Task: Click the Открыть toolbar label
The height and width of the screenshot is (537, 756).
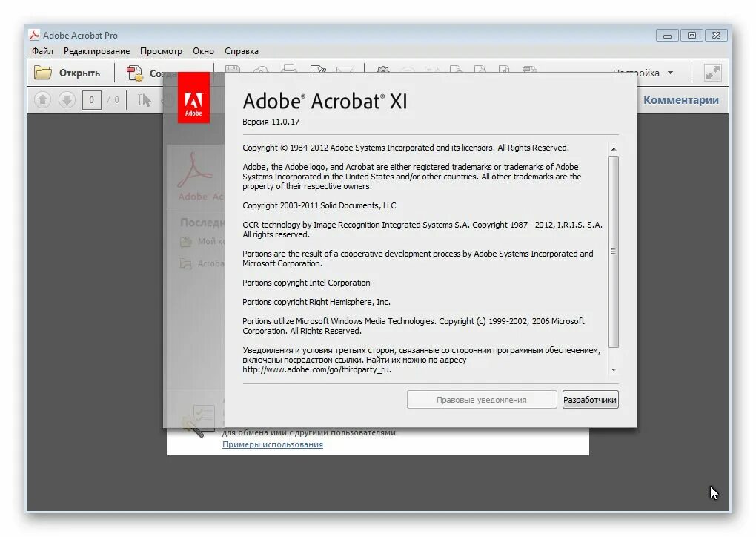Action: tap(79, 73)
